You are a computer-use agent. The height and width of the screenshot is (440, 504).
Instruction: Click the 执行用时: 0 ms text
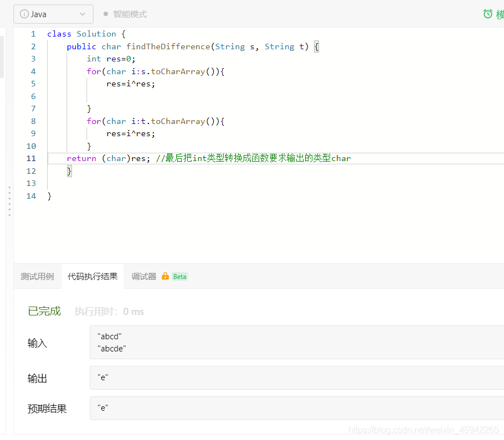(x=109, y=312)
